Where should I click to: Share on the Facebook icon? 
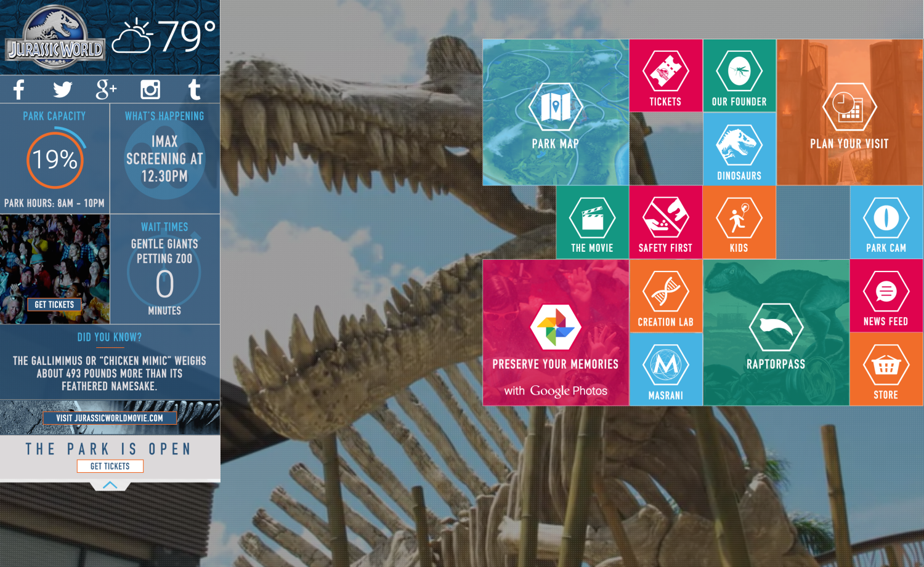(x=18, y=89)
